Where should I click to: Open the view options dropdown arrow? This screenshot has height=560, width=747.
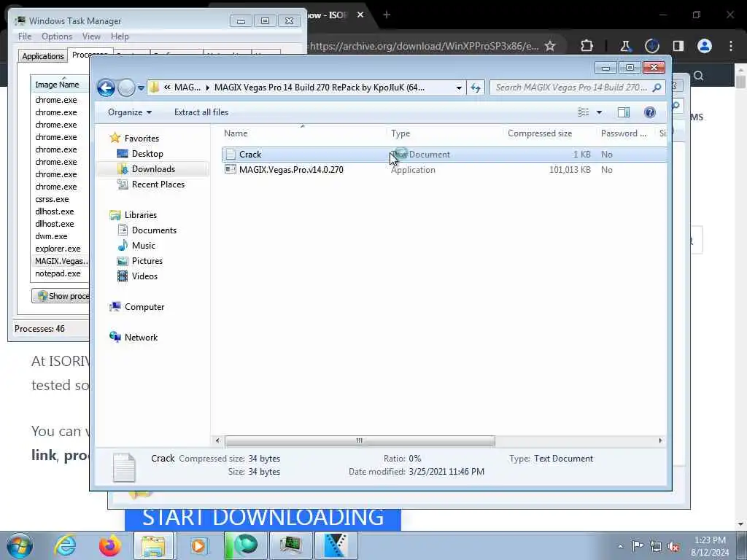600,112
